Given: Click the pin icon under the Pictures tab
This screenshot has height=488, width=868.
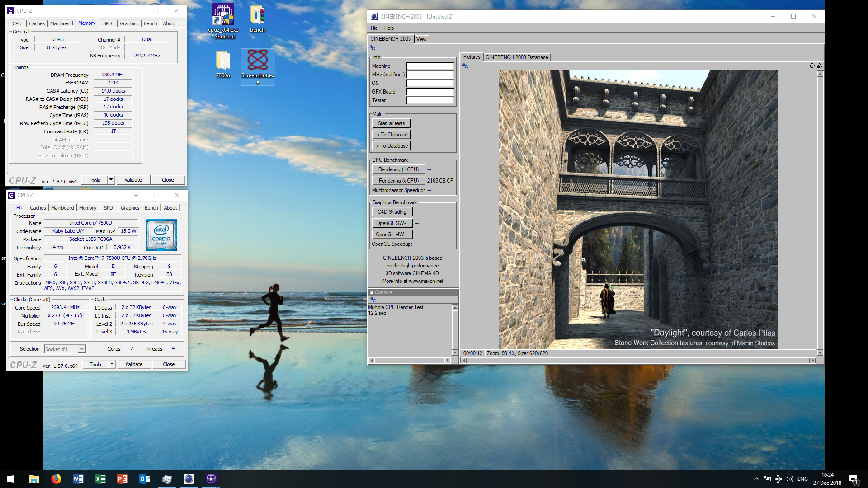Looking at the screenshot, I should [465, 66].
